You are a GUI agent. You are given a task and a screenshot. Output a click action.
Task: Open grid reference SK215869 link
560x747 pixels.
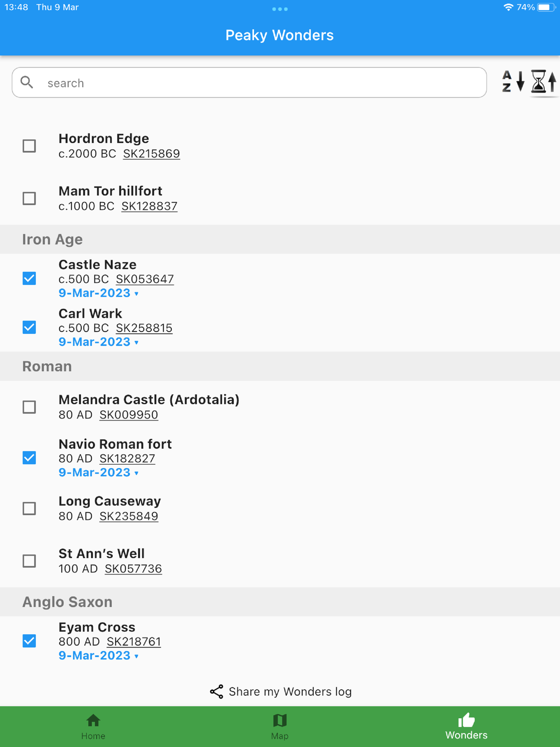(x=151, y=154)
